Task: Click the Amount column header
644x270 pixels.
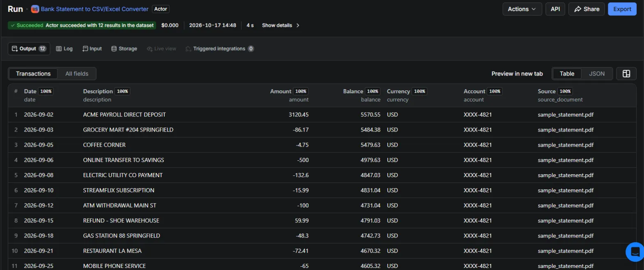Action: click(281, 91)
